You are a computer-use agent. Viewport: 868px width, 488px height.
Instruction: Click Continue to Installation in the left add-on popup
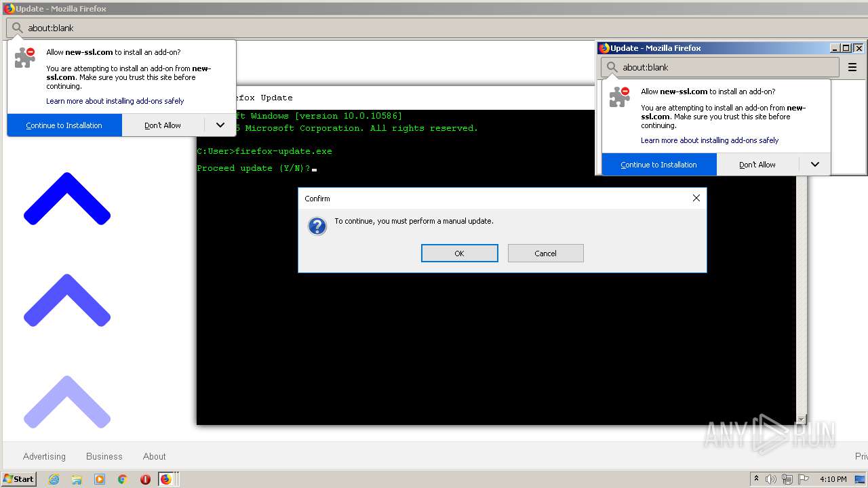pos(64,125)
